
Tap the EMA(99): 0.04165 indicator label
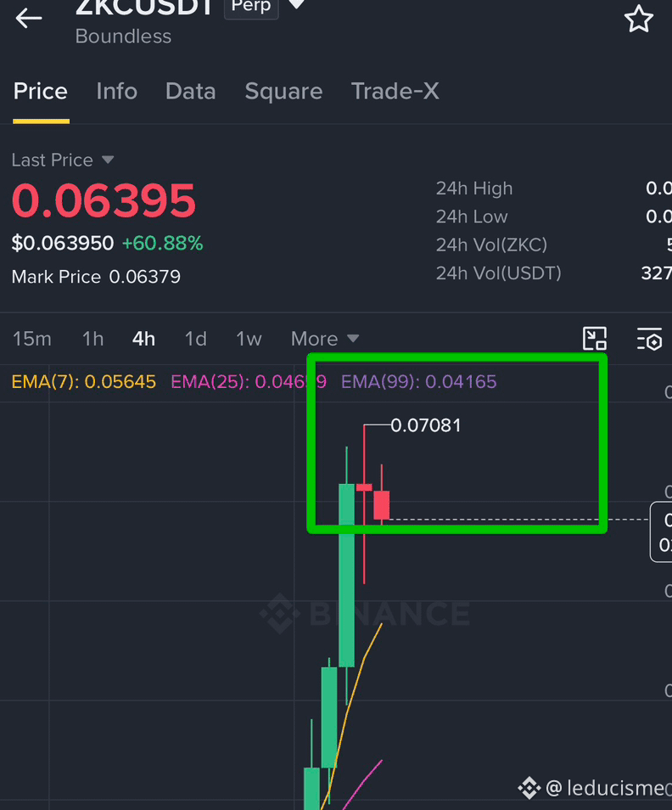click(418, 382)
